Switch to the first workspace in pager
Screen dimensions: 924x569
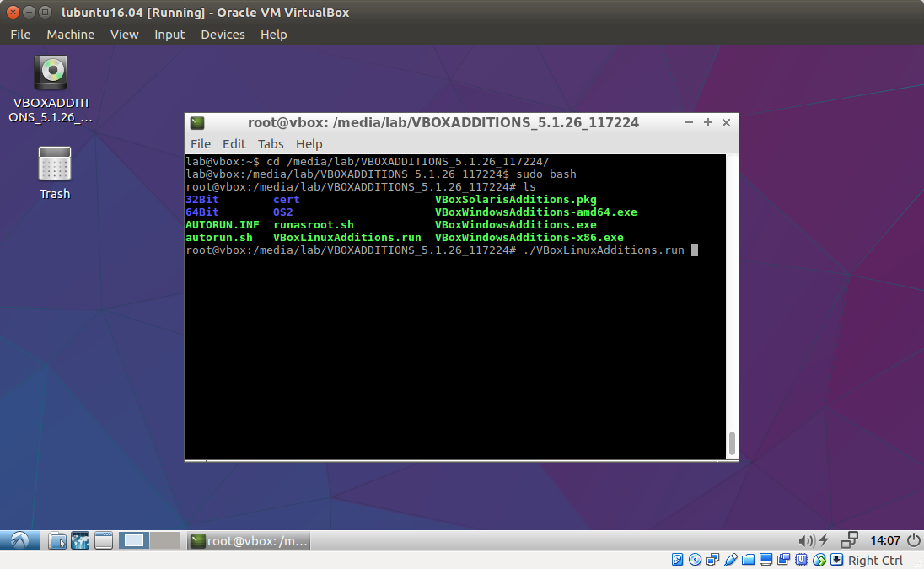click(134, 540)
